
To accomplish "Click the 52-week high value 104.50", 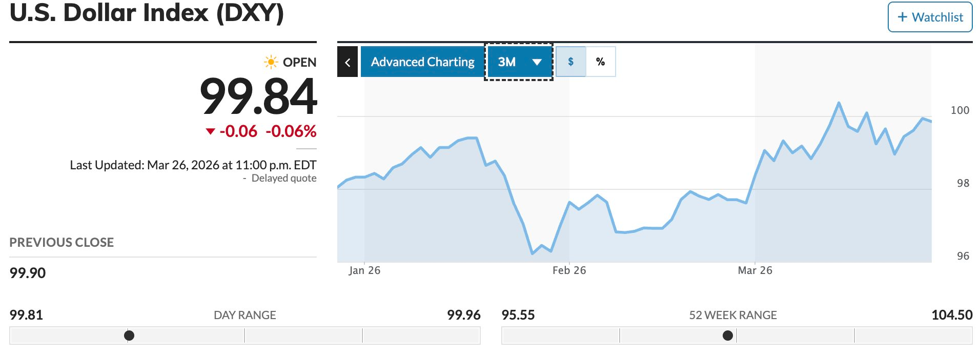I will point(951,315).
